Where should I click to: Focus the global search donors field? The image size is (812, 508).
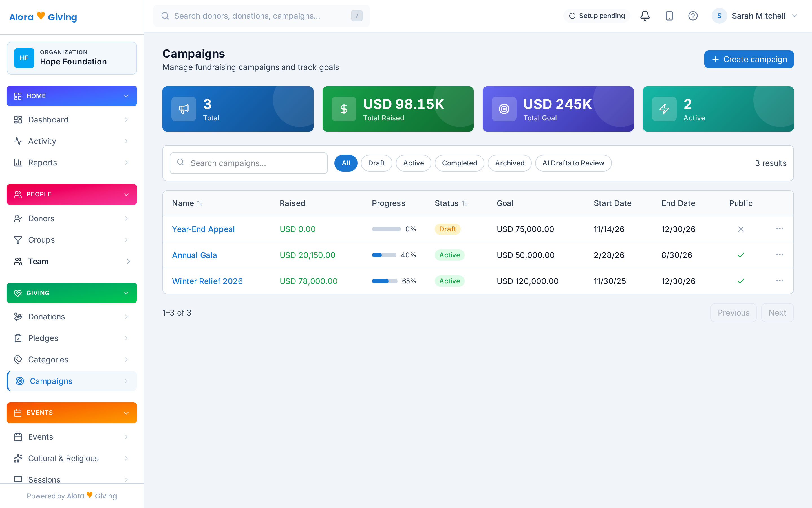pyautogui.click(x=262, y=16)
